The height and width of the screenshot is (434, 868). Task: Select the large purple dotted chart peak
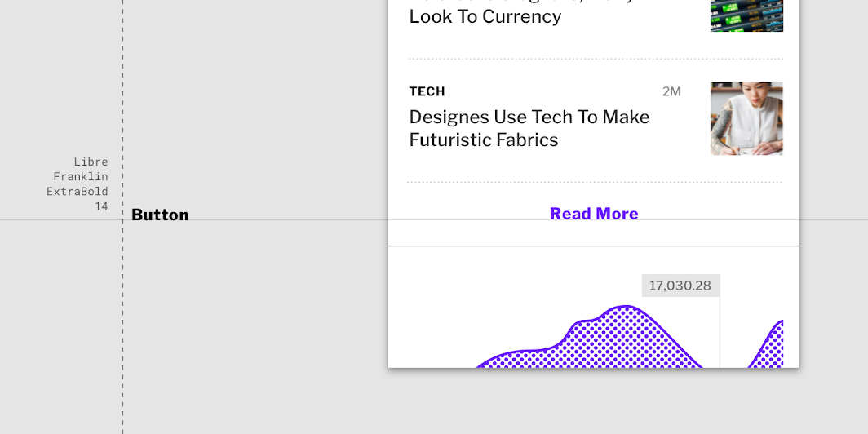coord(590,337)
